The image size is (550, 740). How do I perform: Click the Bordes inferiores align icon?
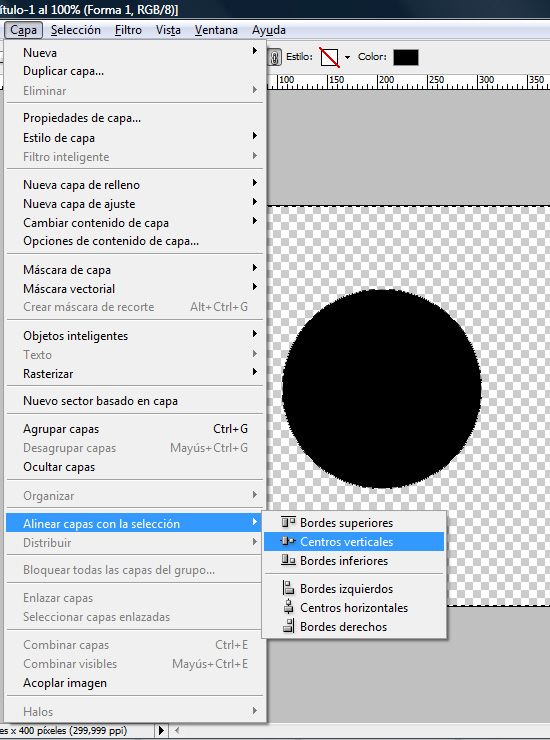[x=288, y=560]
